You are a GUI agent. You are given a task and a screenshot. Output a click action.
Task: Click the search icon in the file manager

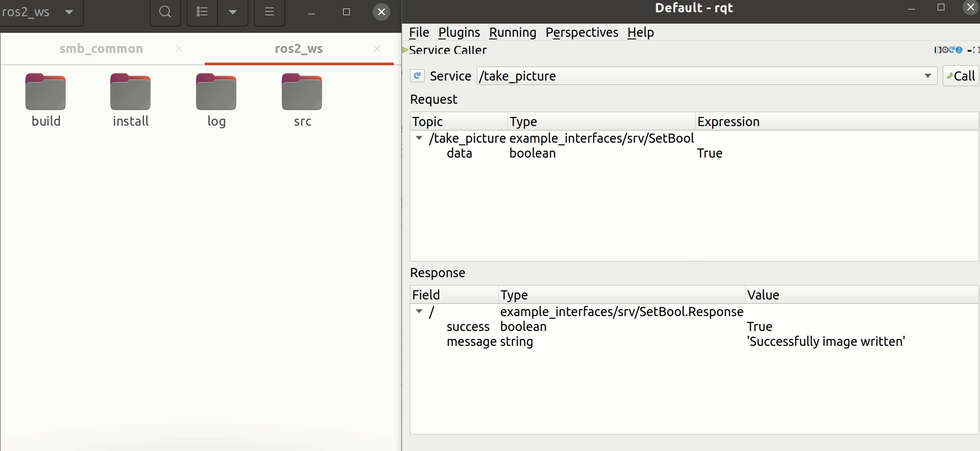click(x=165, y=12)
